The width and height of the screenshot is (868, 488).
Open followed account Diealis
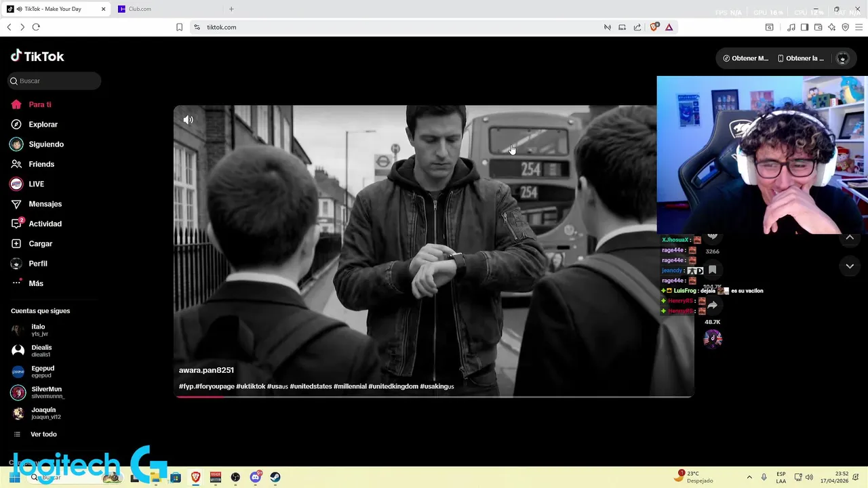pyautogui.click(x=32, y=350)
